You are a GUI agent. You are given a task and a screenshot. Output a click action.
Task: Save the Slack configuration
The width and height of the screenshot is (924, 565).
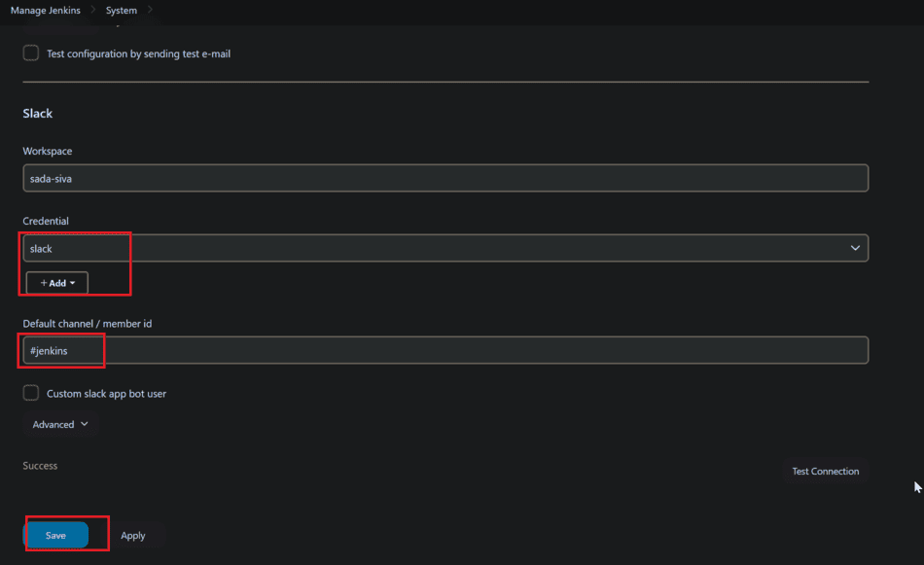[x=55, y=536]
